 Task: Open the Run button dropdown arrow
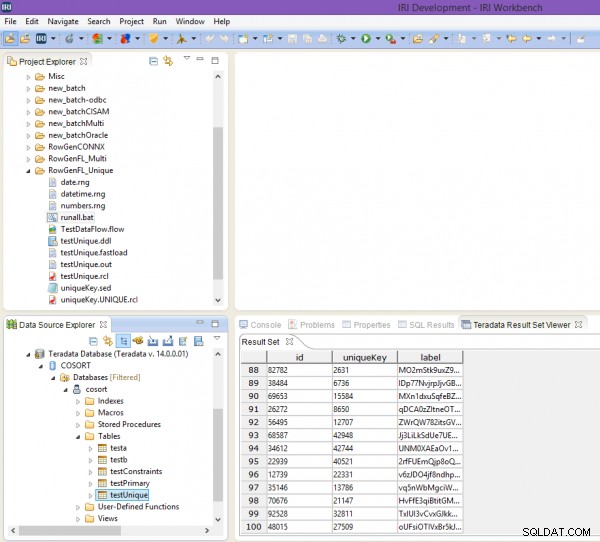click(378, 38)
